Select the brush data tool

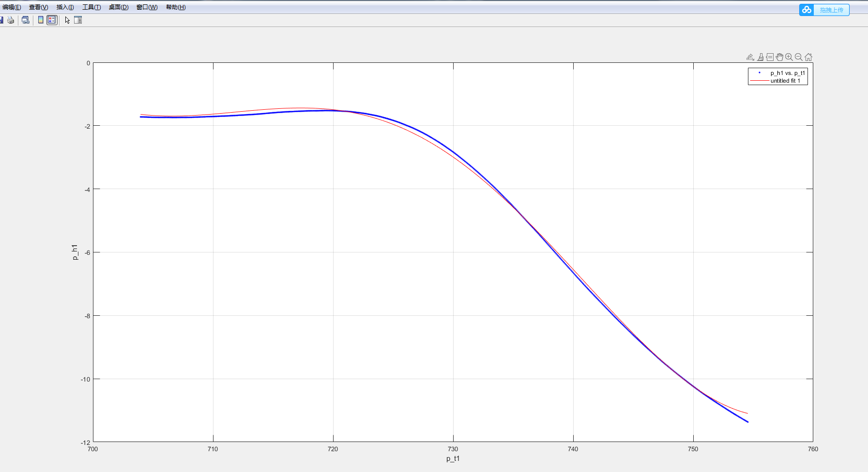point(761,57)
